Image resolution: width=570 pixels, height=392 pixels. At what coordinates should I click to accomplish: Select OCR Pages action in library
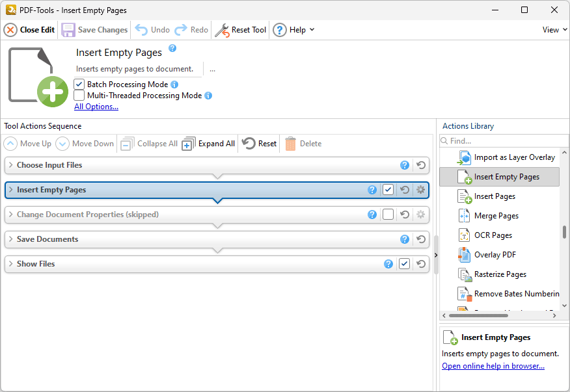pos(485,235)
